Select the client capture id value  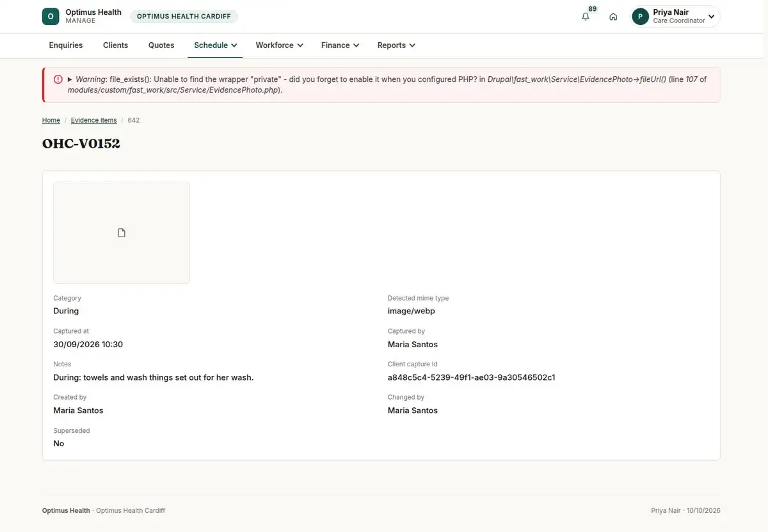pyautogui.click(x=472, y=377)
